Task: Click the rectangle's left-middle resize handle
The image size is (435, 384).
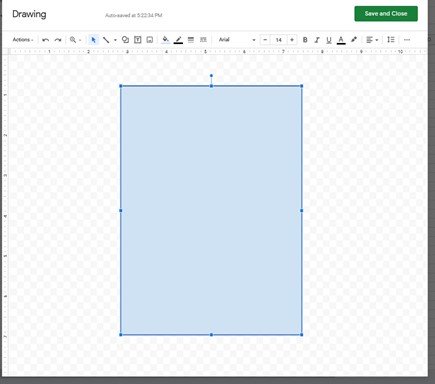Action: (121, 210)
